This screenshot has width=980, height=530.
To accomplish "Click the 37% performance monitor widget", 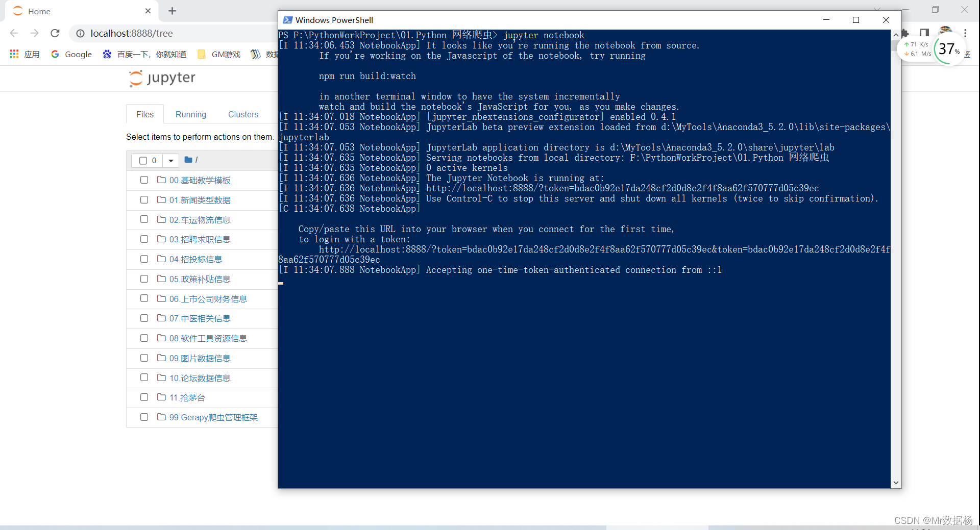I will (x=949, y=49).
